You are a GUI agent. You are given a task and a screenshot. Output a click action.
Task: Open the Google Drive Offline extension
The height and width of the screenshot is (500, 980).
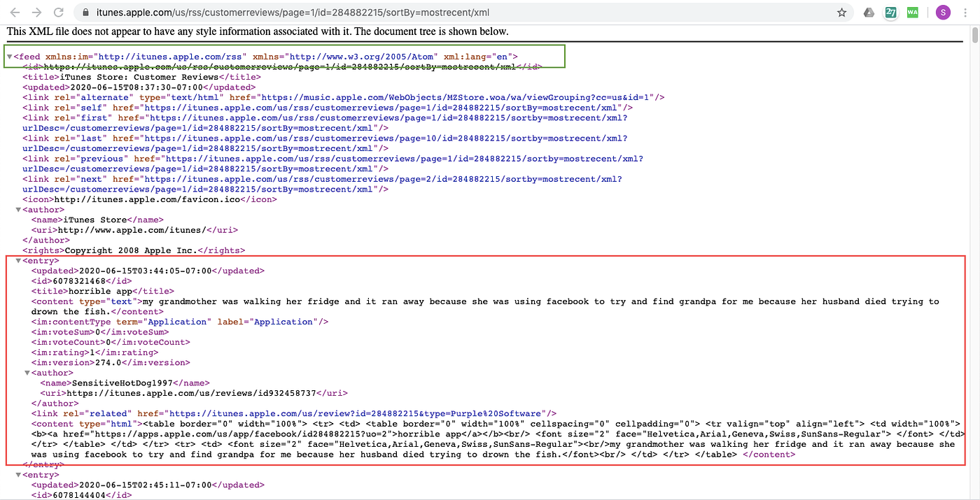click(x=868, y=12)
